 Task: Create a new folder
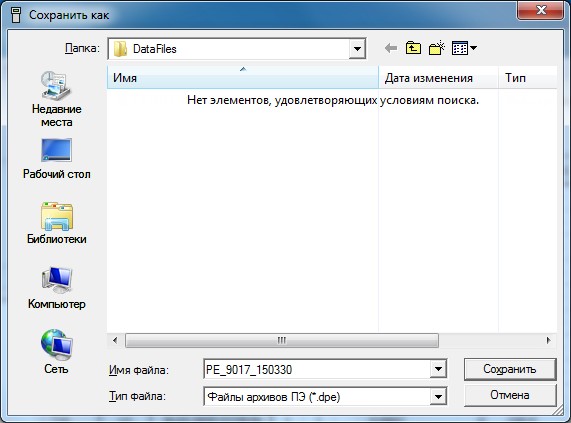437,48
